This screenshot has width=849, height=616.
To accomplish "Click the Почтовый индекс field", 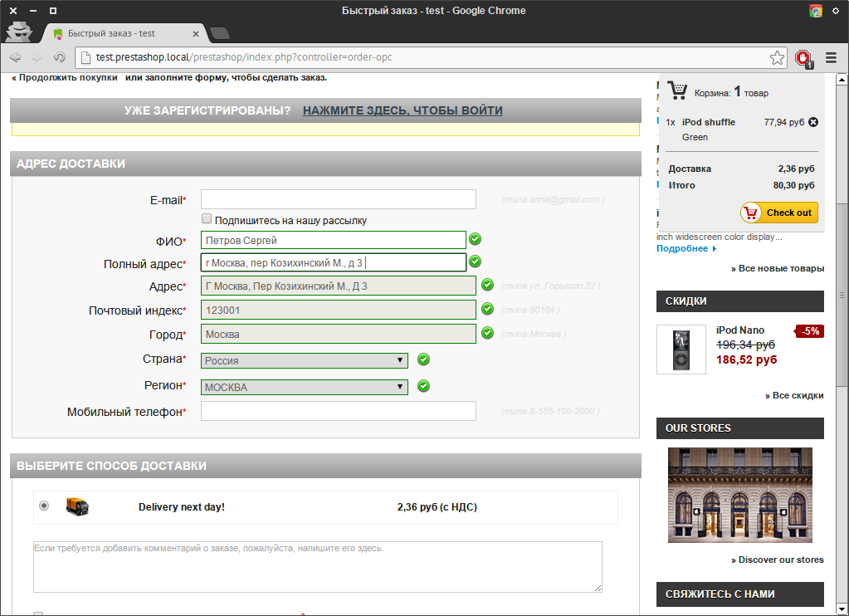I will coord(339,310).
